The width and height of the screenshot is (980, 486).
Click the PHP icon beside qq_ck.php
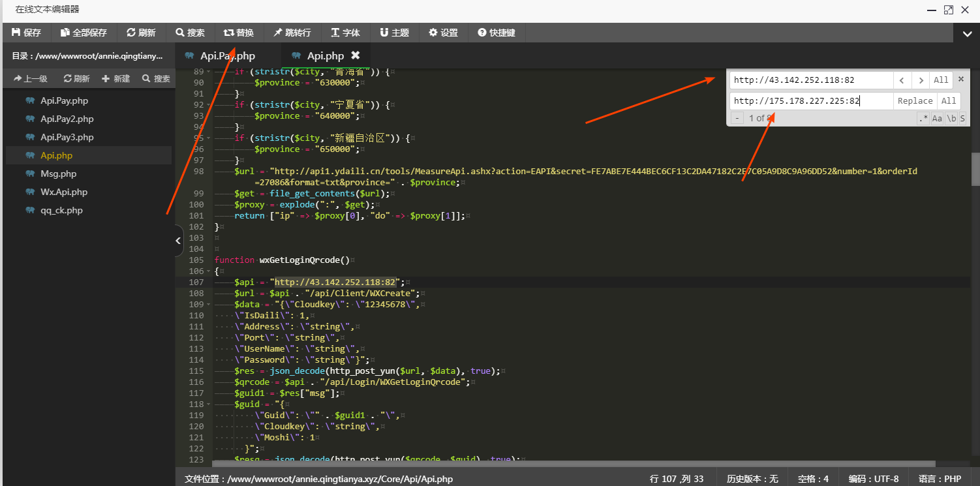pyautogui.click(x=30, y=210)
